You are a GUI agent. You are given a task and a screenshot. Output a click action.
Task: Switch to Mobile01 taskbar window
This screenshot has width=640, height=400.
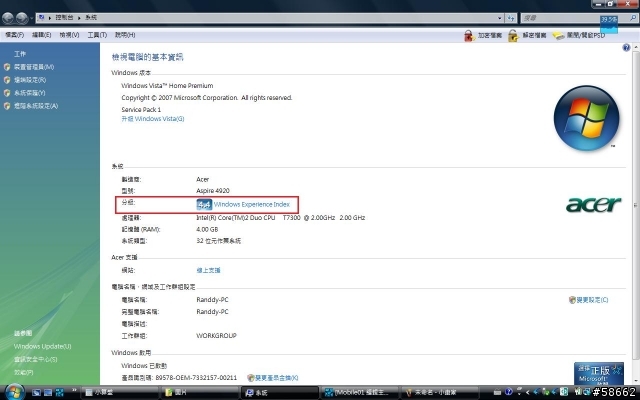click(x=359, y=393)
